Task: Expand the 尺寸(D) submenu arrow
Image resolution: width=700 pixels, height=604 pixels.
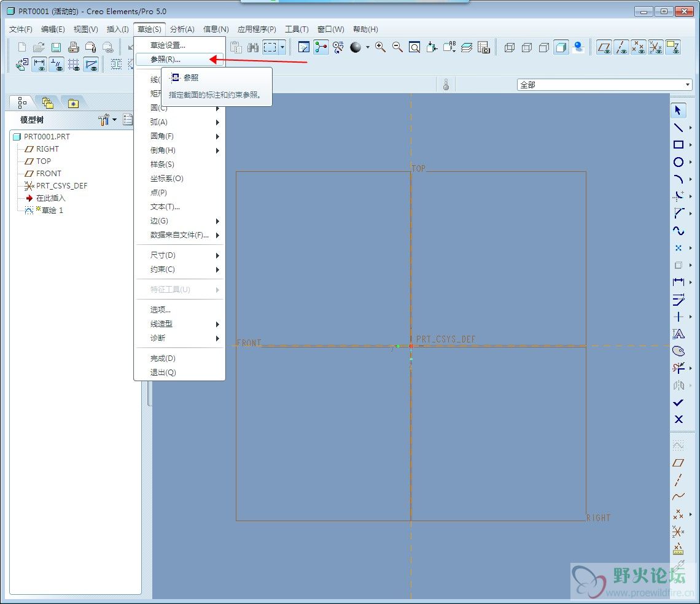Action: 217,256
